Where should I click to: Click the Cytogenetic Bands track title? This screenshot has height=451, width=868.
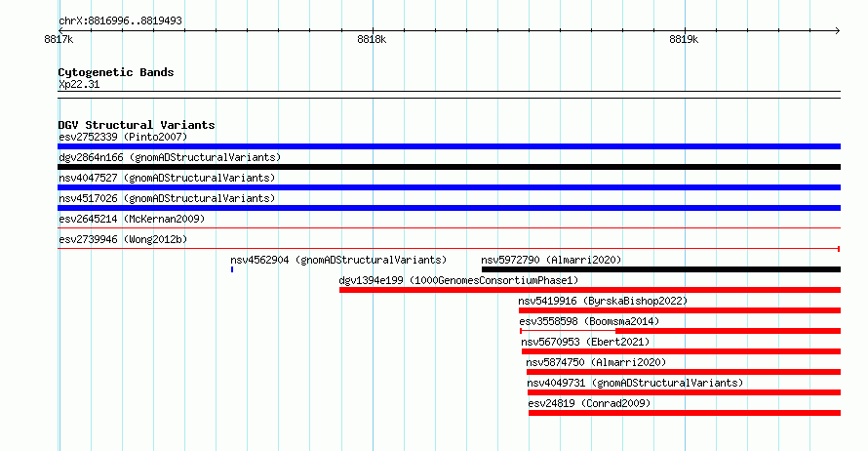[116, 72]
